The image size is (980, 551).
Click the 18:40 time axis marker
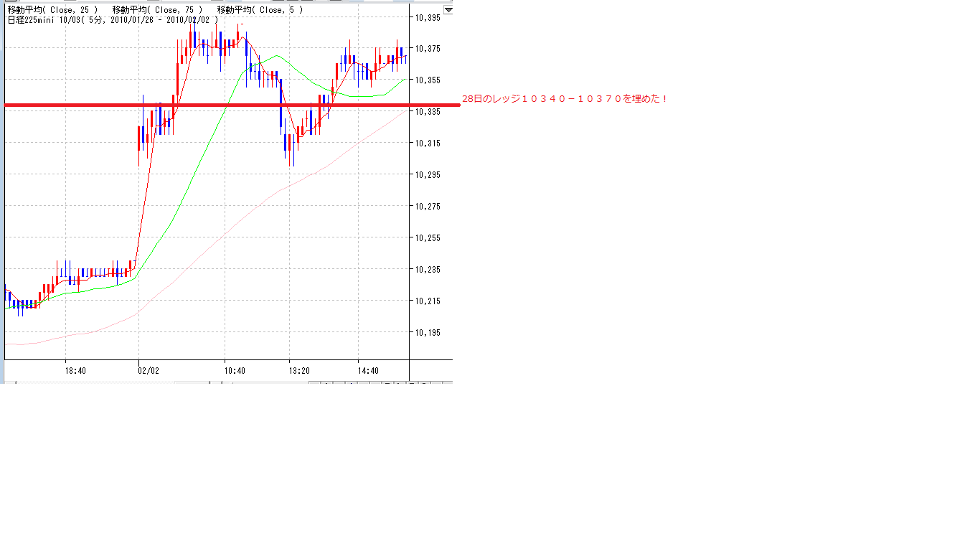pos(75,371)
